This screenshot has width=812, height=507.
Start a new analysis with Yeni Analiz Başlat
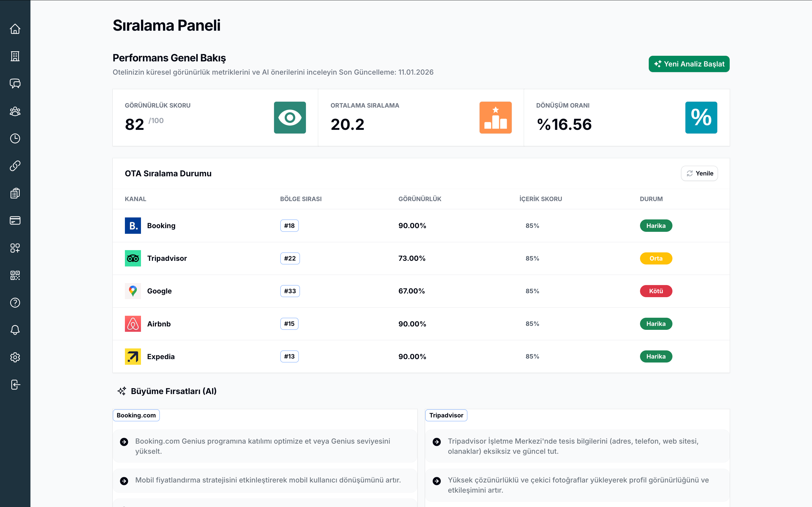point(689,64)
